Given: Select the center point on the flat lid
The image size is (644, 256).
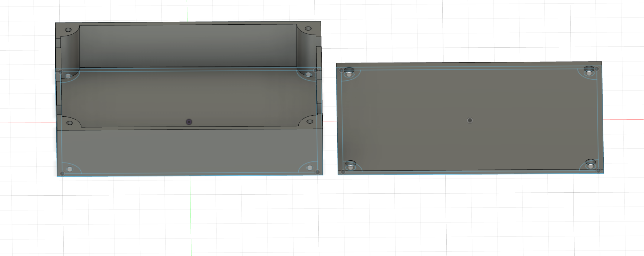Looking at the screenshot, I should [470, 120].
